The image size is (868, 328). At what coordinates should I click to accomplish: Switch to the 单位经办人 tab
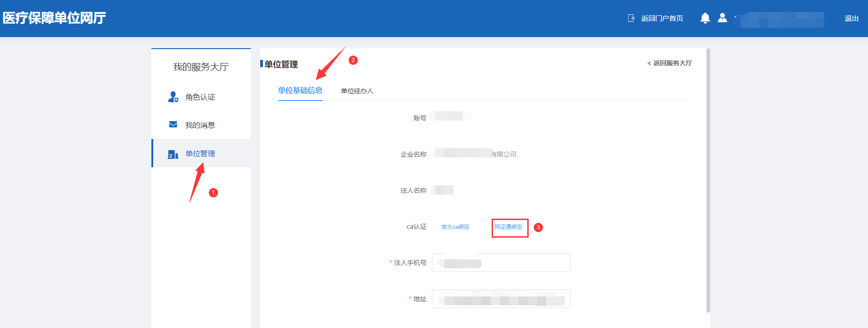point(357,91)
